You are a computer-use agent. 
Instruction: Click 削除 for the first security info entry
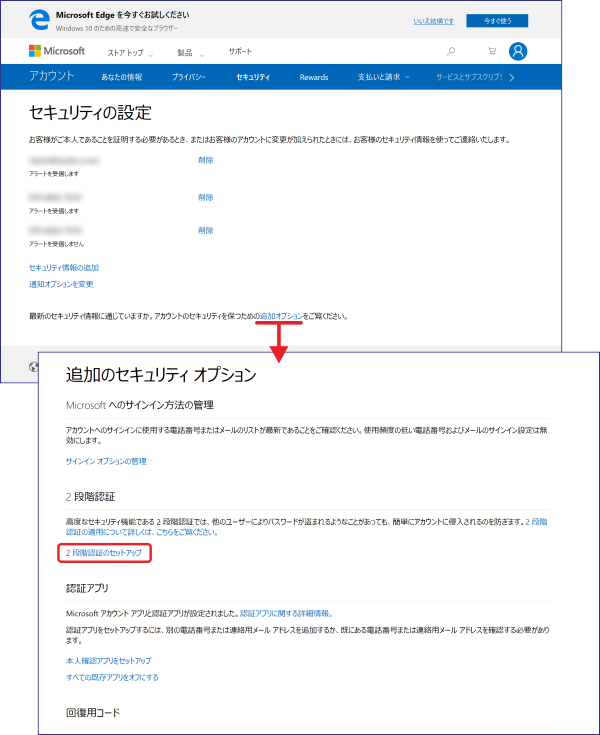[x=206, y=160]
